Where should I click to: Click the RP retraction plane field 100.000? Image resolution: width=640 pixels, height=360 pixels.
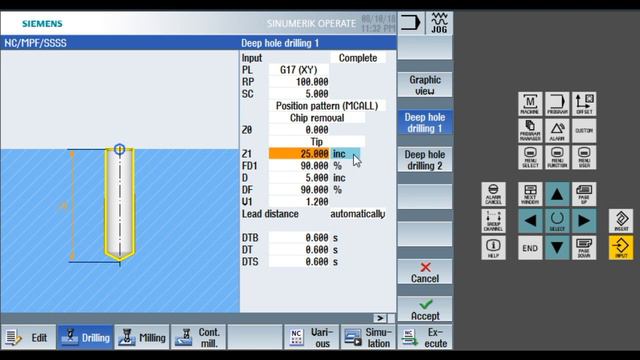coord(299,82)
